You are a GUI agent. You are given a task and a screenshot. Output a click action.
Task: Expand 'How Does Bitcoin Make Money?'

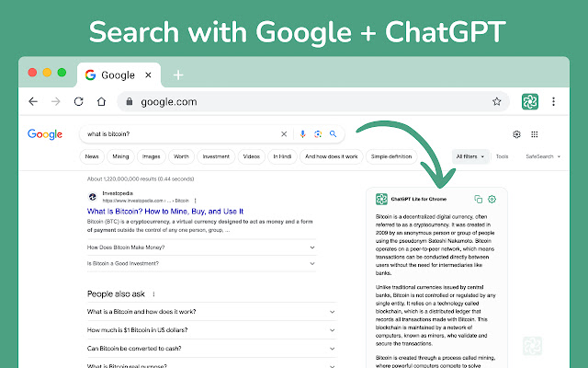tap(201, 247)
